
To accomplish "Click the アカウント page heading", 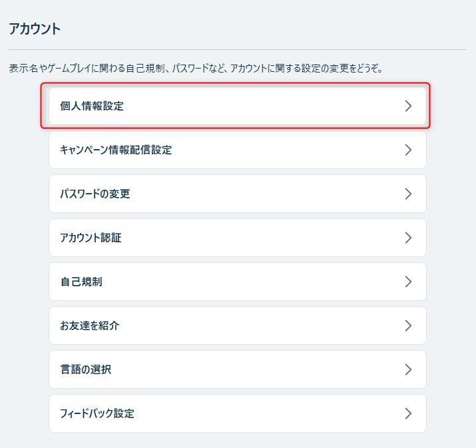I will (x=35, y=29).
